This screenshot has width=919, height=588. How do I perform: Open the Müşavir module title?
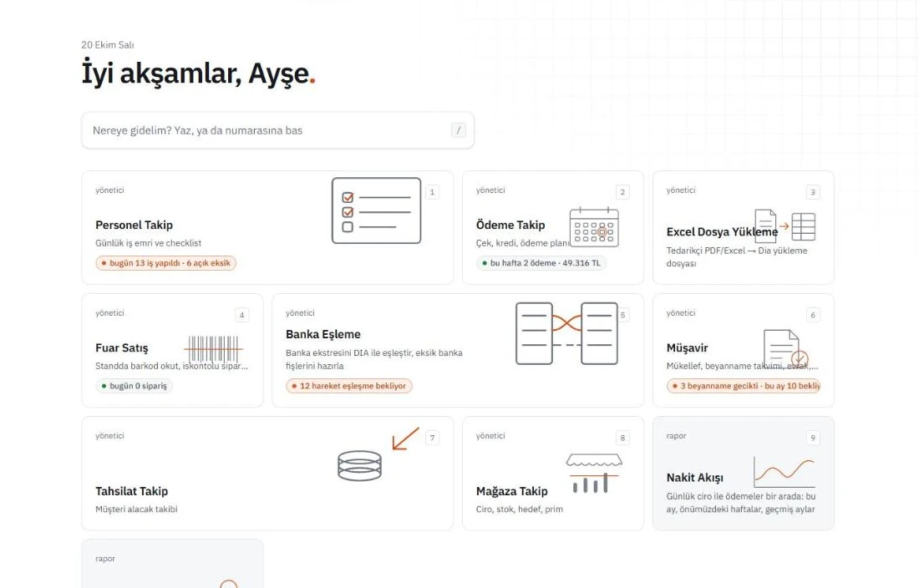pos(687,348)
